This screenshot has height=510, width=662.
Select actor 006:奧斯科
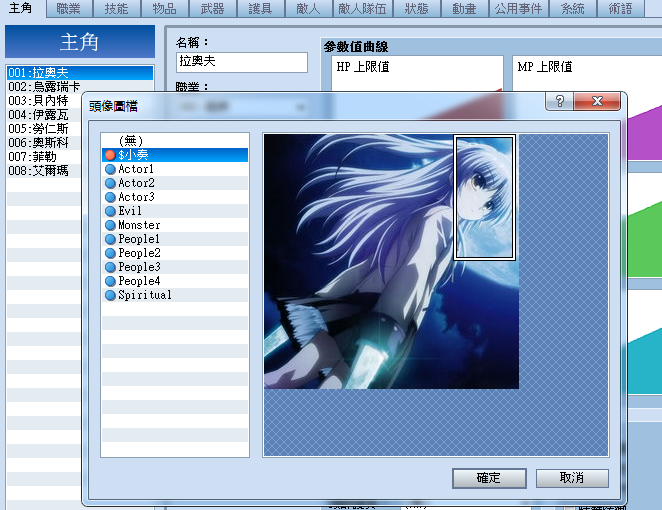click(44, 143)
